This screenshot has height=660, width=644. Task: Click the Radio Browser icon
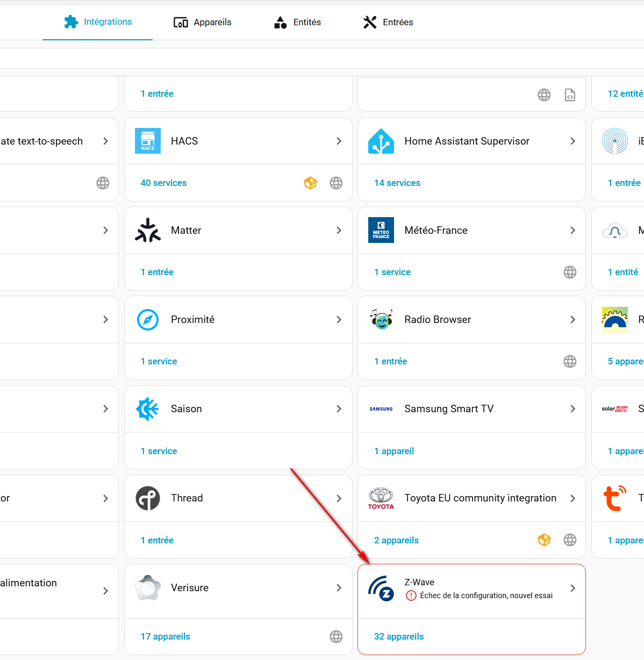pos(381,320)
